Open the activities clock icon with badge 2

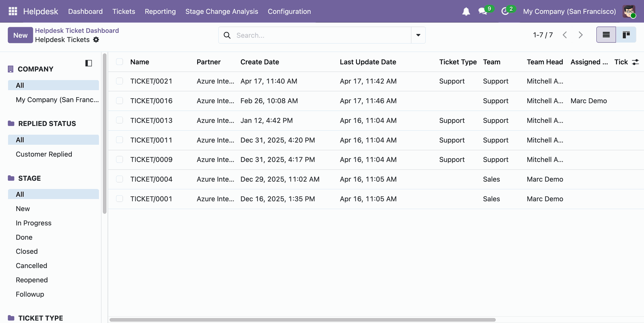(505, 11)
